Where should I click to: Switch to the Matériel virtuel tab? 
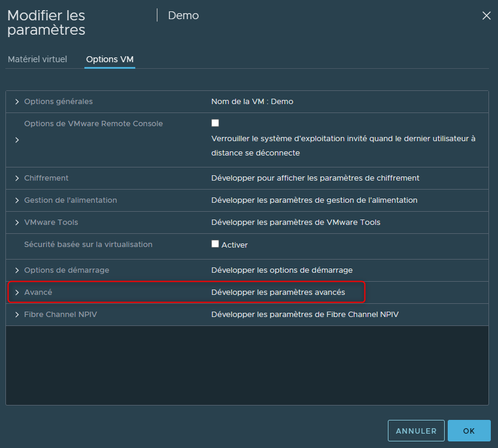(37, 59)
